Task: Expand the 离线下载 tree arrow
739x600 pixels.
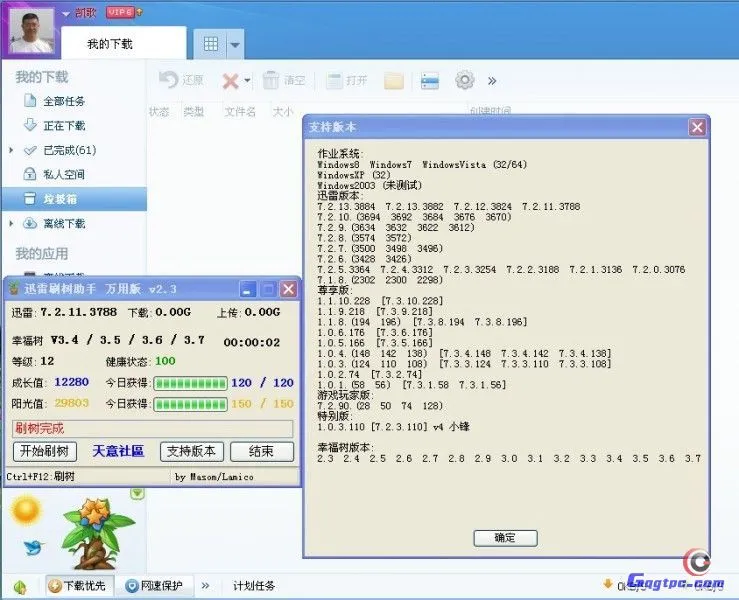Action: [x=11, y=223]
